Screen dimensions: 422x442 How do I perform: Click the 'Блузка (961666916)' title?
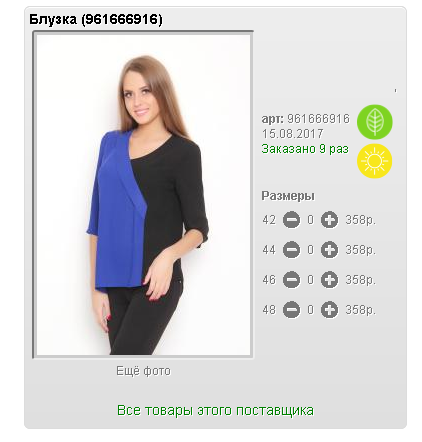tap(96, 19)
